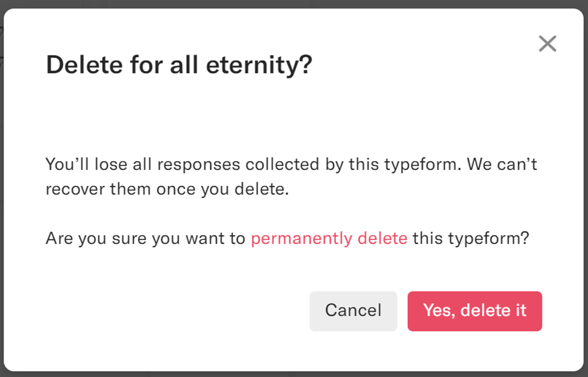
Task: Abort deletion by clicking Cancel
Action: [353, 310]
